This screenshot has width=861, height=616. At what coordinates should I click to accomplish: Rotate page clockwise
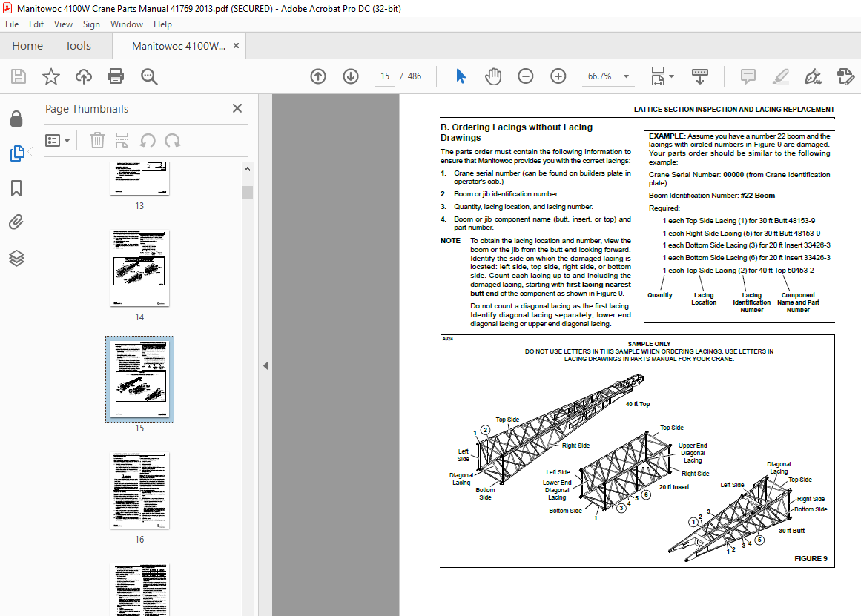point(172,141)
